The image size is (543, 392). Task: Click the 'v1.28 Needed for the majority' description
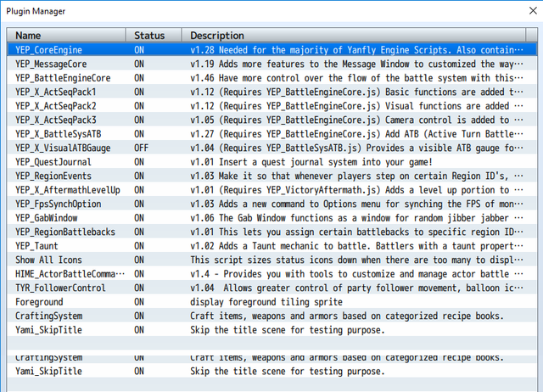tap(356, 50)
